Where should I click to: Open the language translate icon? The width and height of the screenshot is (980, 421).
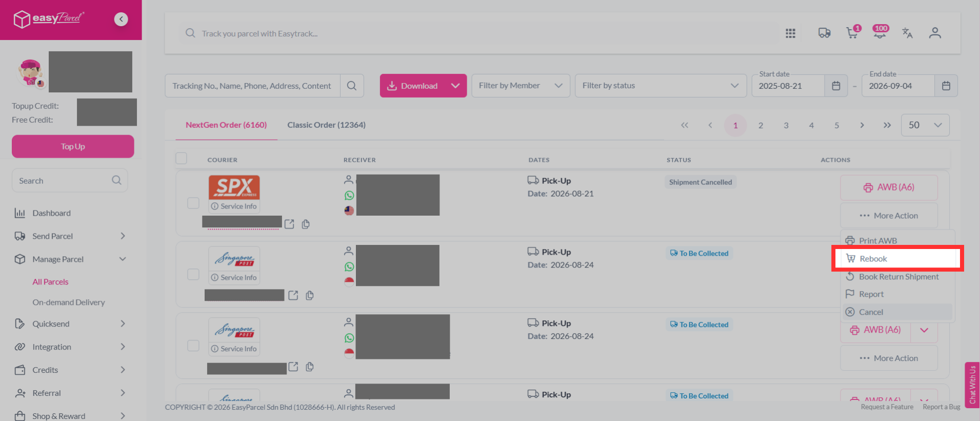coord(907,33)
